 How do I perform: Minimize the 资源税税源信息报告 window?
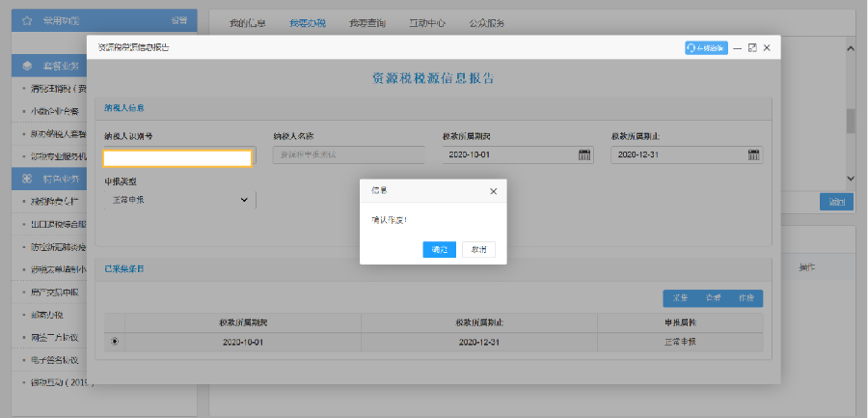(x=738, y=48)
